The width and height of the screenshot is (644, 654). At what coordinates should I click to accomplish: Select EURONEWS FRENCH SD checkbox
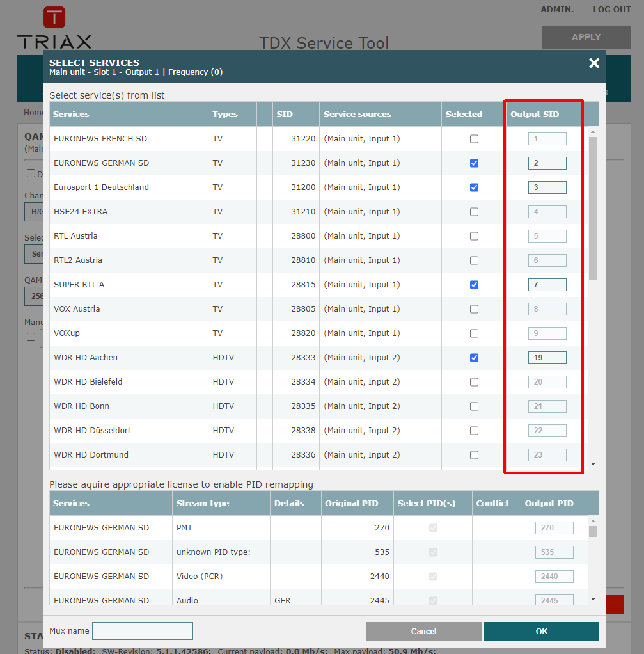(474, 139)
